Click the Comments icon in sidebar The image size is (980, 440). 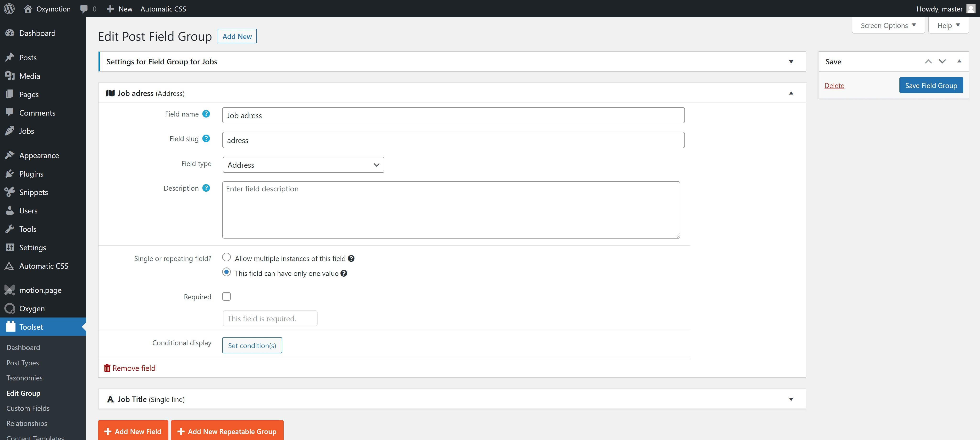[x=10, y=113]
